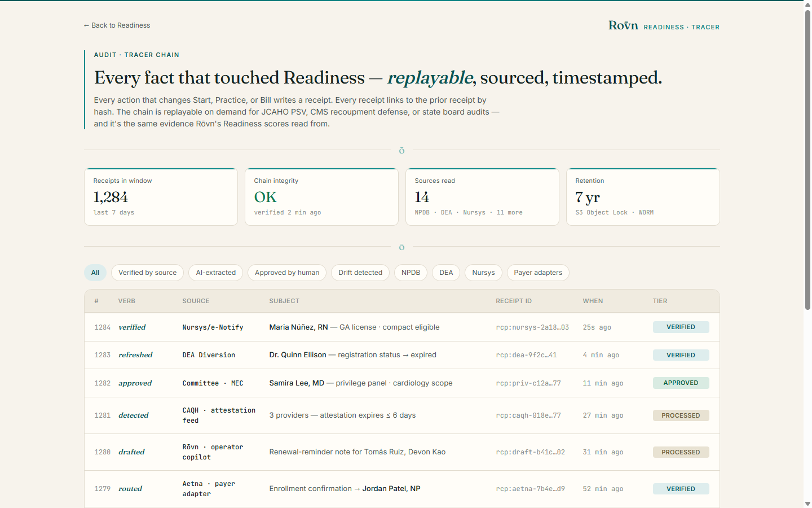This screenshot has width=812, height=508.
Task: Click the page vertical scrollbar thumb
Action: tap(807, 160)
